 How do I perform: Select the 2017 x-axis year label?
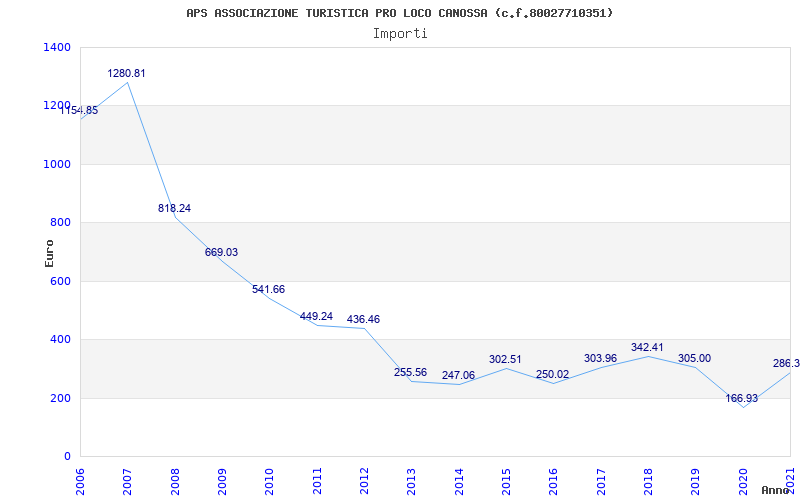pyautogui.click(x=601, y=482)
